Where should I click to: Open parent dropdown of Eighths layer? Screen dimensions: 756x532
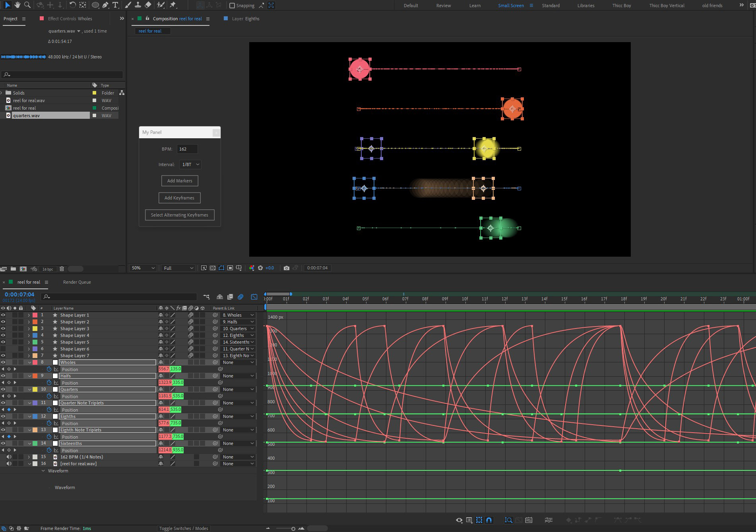coord(238,416)
